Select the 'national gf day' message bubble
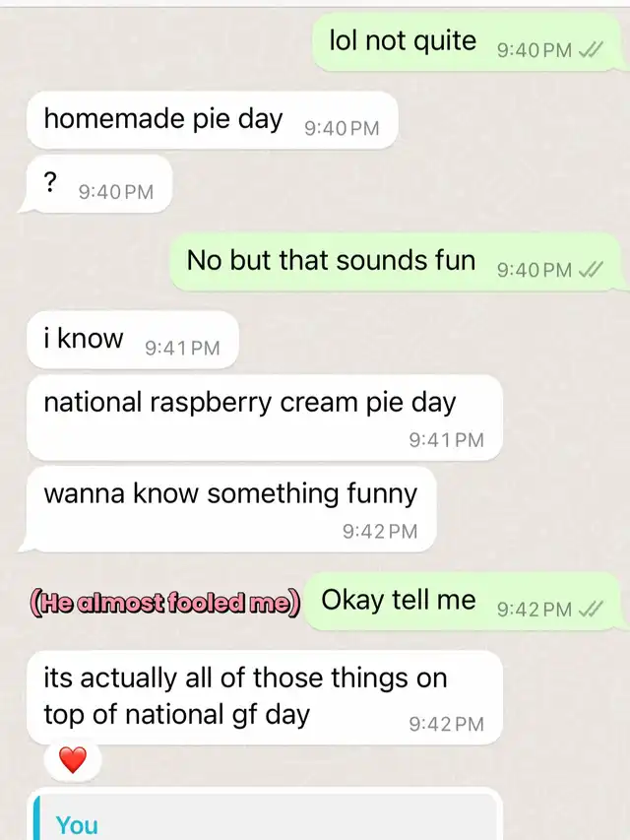This screenshot has height=840, width=630. pos(265,697)
